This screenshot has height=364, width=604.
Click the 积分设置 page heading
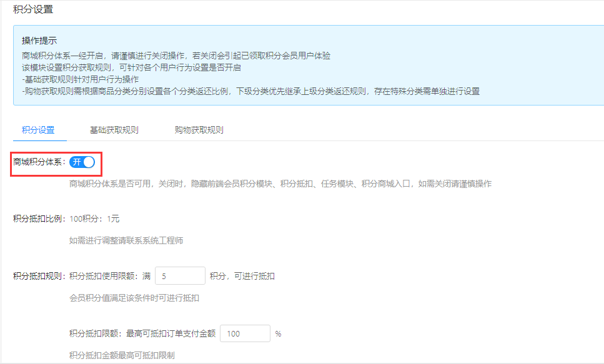click(x=33, y=9)
